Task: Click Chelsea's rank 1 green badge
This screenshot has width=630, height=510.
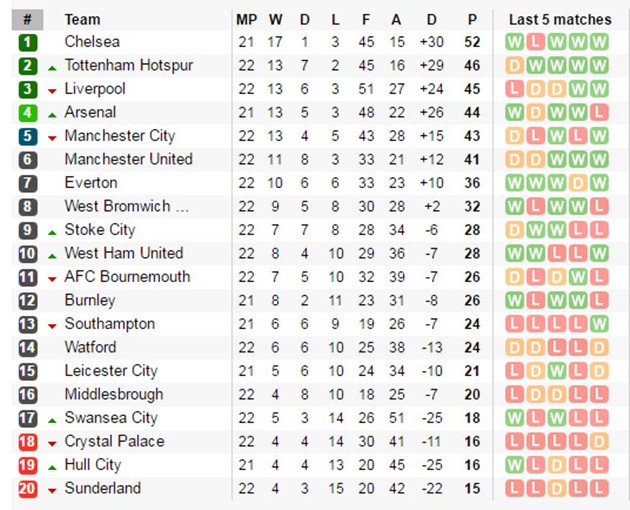Action: tap(28, 42)
